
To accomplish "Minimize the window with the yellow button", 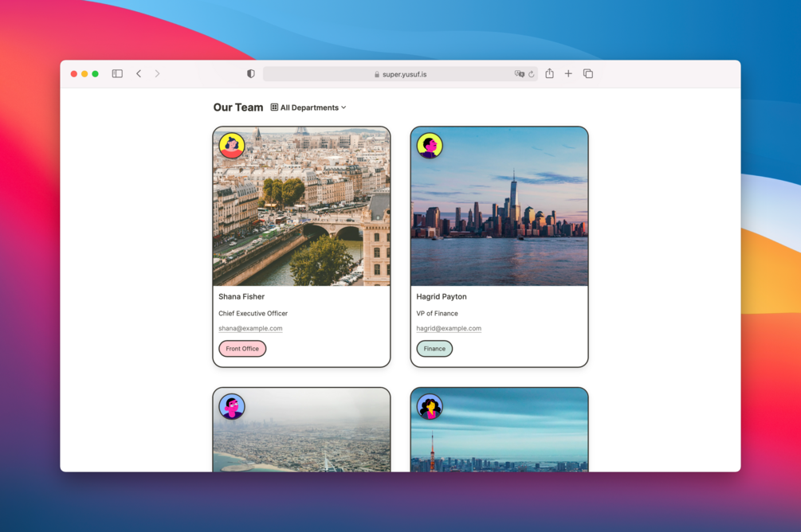I will (84, 74).
